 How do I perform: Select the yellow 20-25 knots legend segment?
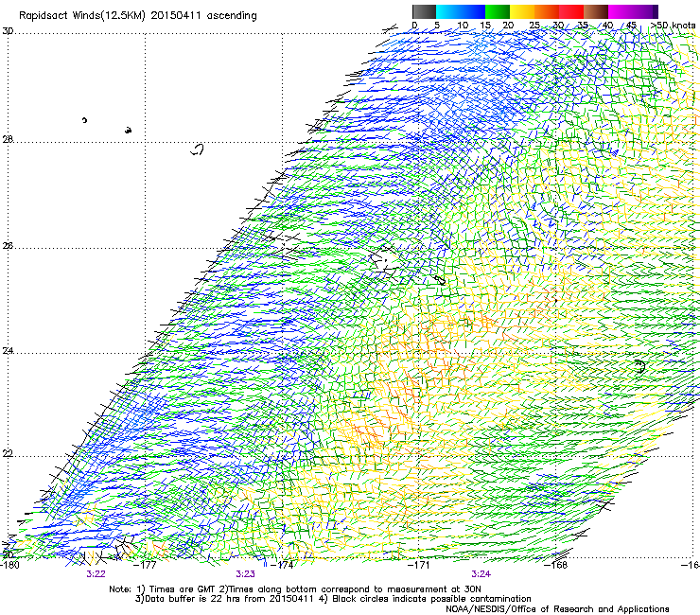(x=522, y=11)
